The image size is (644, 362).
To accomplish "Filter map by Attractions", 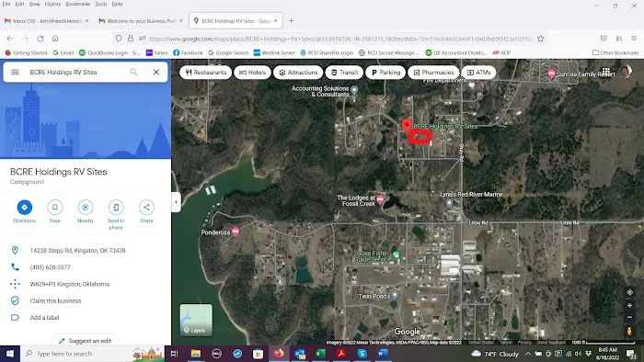I will 298,73.
